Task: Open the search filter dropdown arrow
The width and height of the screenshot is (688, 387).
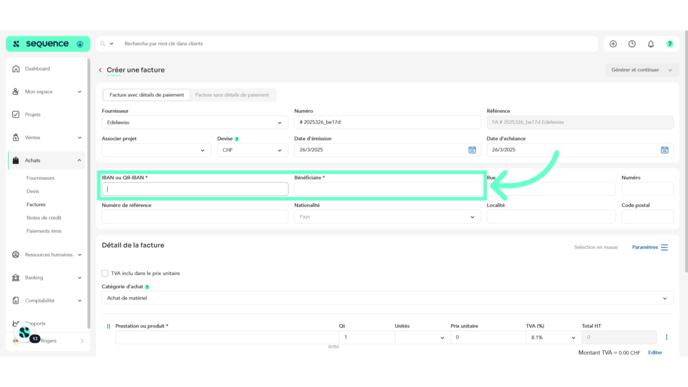Action: (111, 44)
